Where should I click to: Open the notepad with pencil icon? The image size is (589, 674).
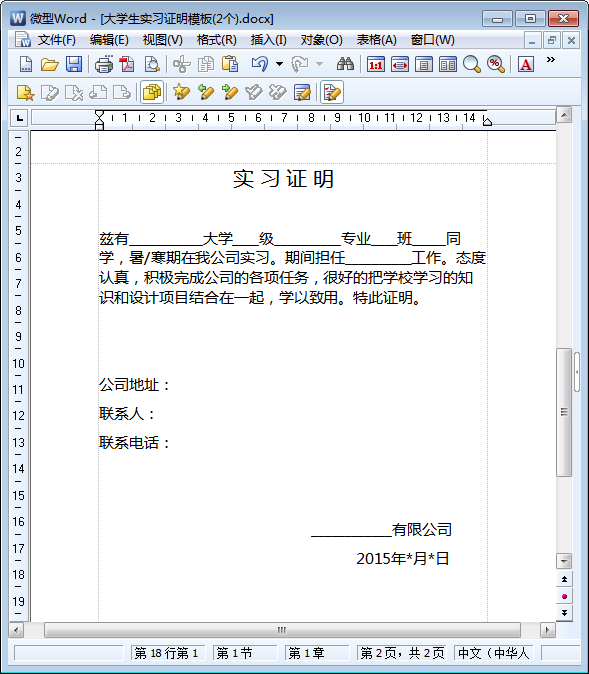(x=302, y=92)
